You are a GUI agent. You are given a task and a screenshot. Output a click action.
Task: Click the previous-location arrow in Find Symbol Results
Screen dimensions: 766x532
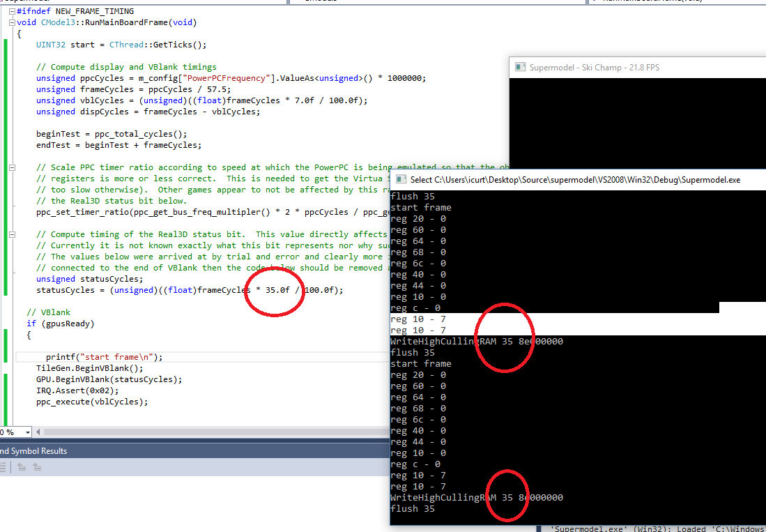(x=22, y=467)
